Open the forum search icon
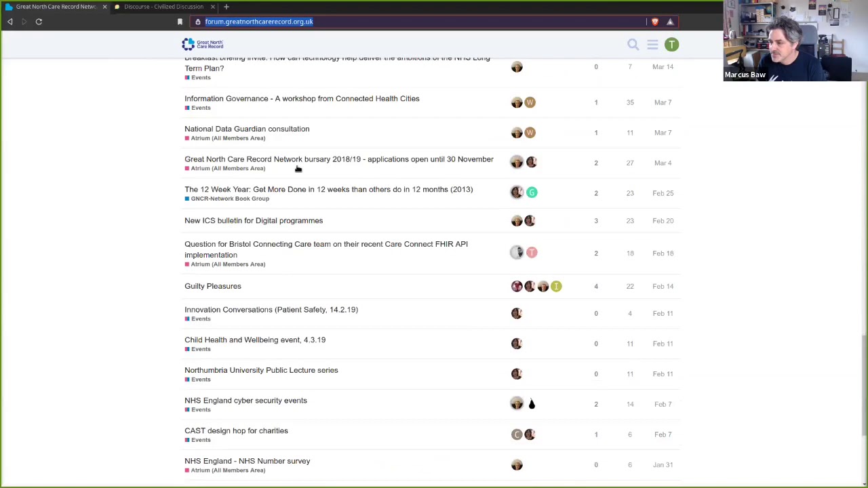The height and width of the screenshot is (488, 868). pos(633,45)
